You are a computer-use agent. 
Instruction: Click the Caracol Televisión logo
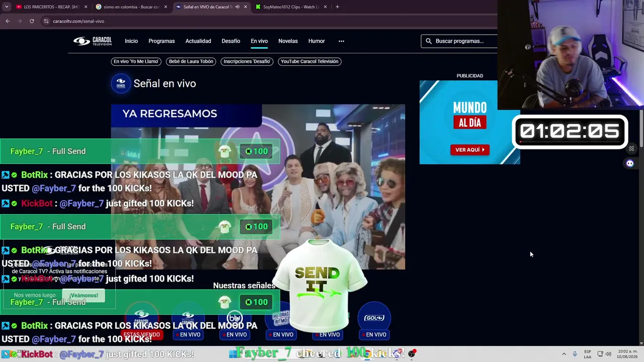(x=93, y=41)
